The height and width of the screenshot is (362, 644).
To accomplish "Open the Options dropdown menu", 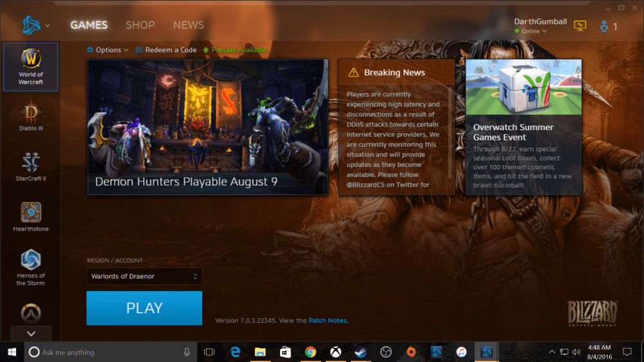I will tap(108, 50).
